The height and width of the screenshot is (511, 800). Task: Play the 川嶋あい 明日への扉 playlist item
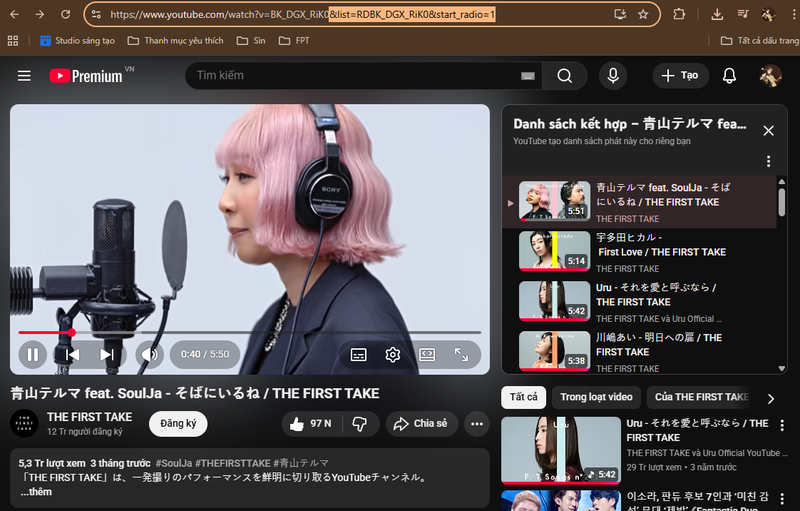639,351
